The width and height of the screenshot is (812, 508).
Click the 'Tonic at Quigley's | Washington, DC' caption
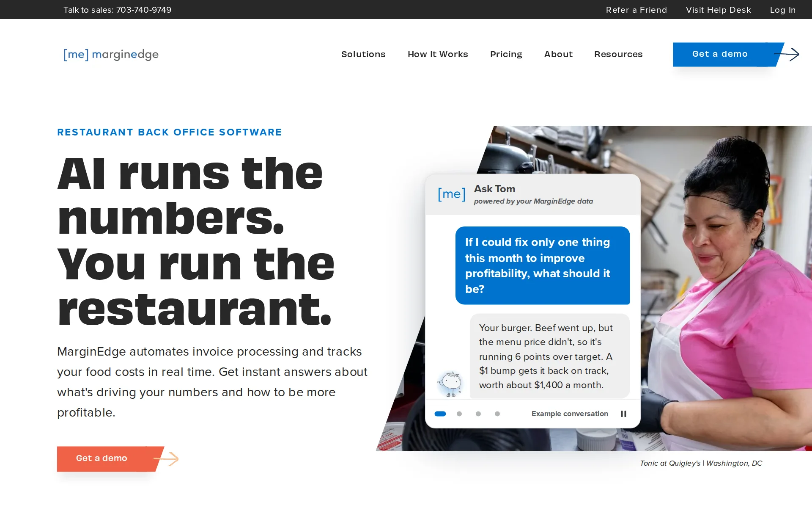point(701,463)
